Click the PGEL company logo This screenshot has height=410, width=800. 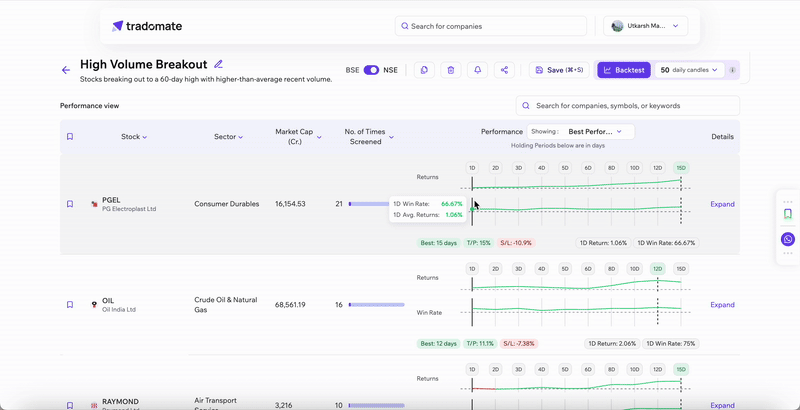point(94,204)
